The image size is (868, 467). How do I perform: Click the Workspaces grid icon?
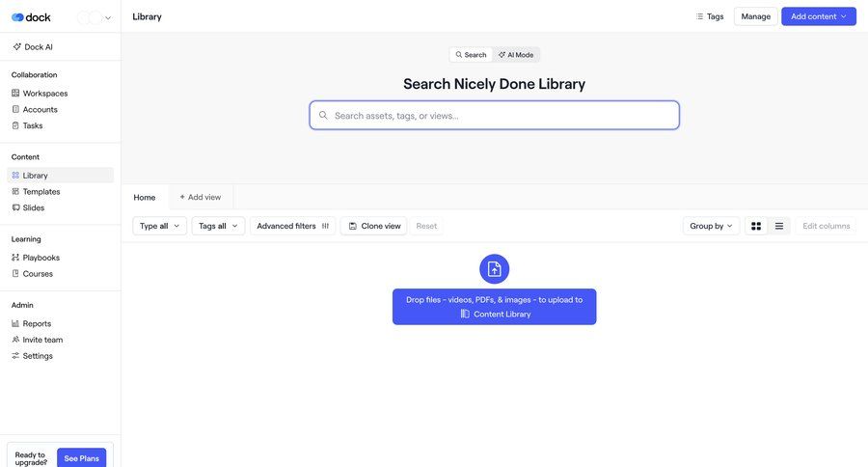click(x=15, y=93)
